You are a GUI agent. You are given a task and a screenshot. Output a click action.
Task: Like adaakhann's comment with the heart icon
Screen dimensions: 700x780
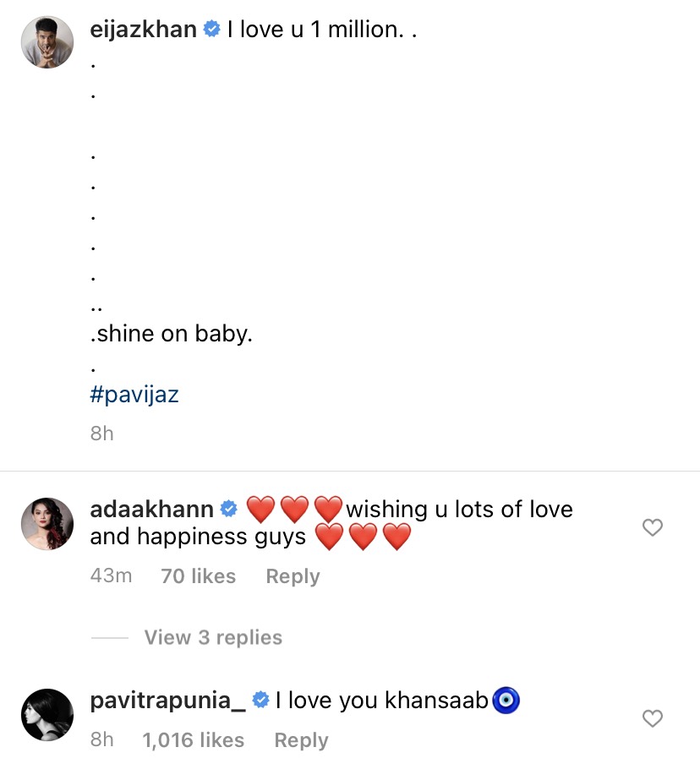(652, 528)
